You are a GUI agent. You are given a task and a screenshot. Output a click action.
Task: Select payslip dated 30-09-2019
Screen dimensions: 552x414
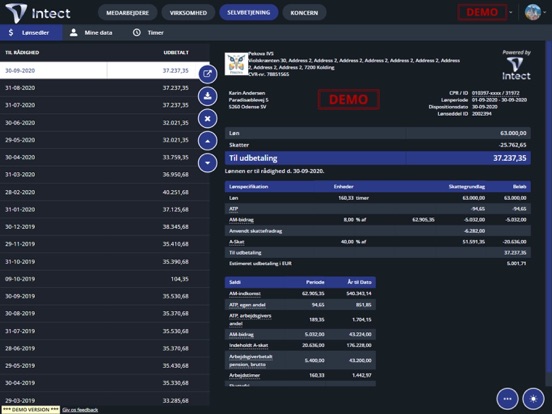click(105, 296)
